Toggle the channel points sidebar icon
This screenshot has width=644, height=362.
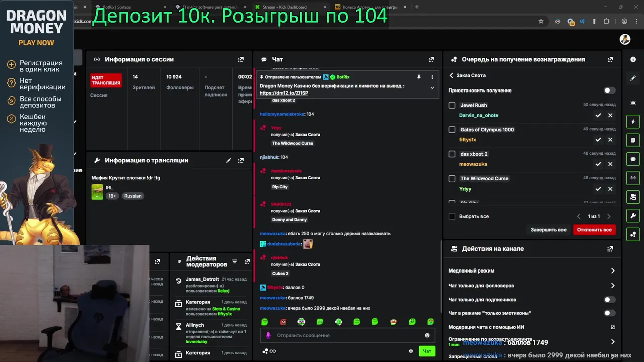coord(633,234)
